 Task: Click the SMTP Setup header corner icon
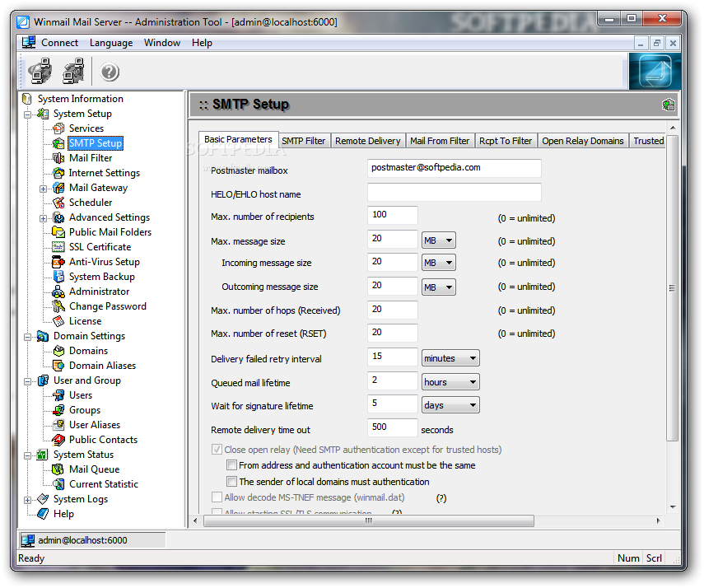668,105
